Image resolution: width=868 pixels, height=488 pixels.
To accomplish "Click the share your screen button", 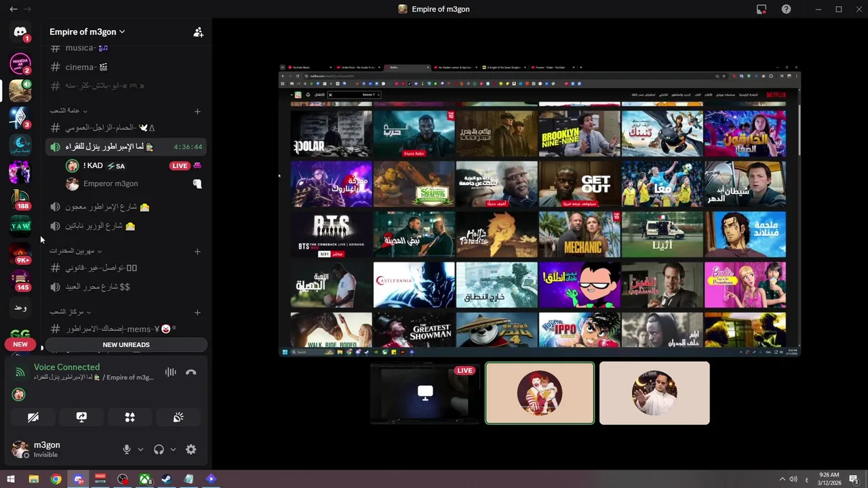I will [x=81, y=418].
